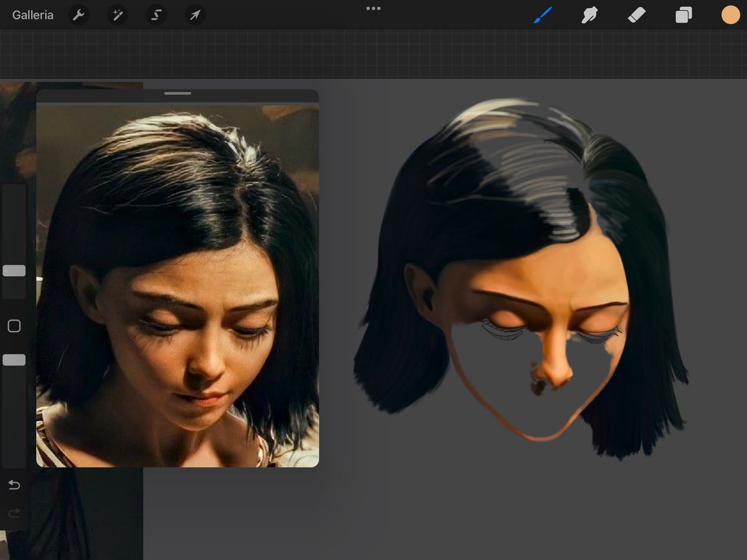Screen dimensions: 747x560
Task: Click the brush opacity slider handle
Action: [x=14, y=360]
